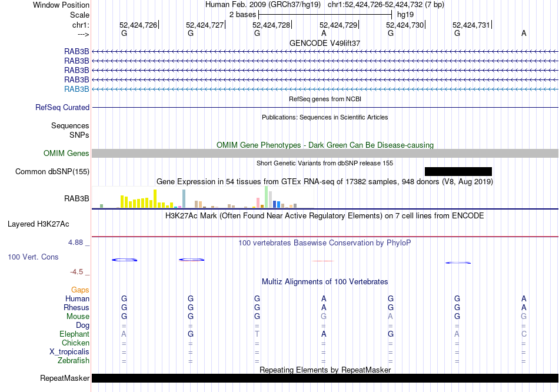Click the orange Gaps label
559x392 pixels.
[x=80, y=290]
